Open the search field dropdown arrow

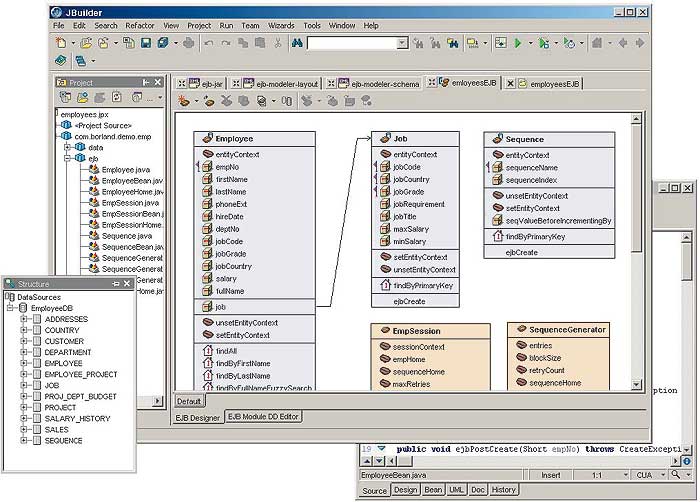coord(402,43)
